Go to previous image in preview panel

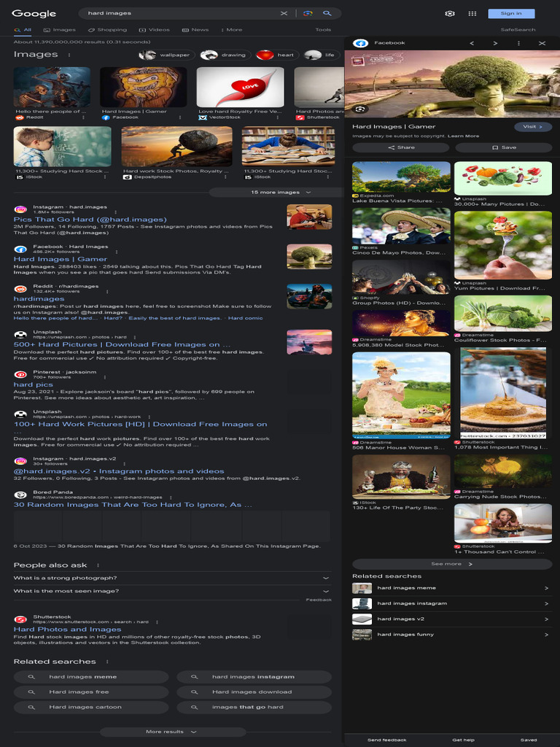(x=472, y=43)
